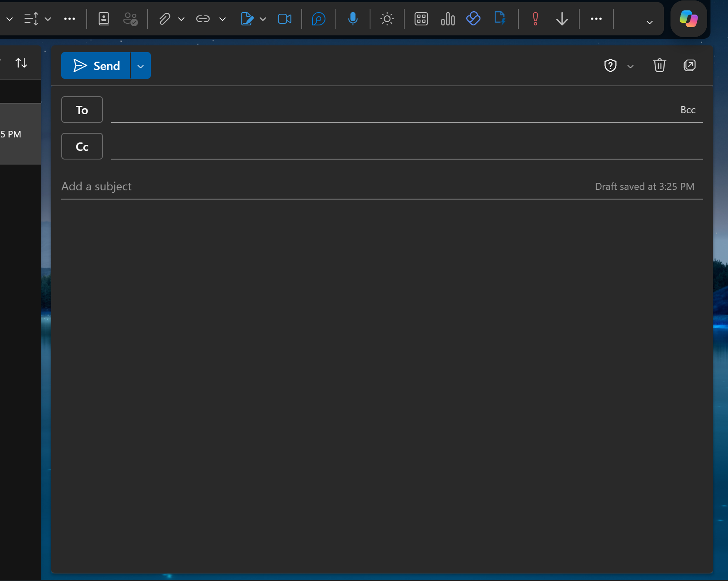728x581 pixels.
Task: Click the blue Viva Insights icon
Action: (x=473, y=19)
